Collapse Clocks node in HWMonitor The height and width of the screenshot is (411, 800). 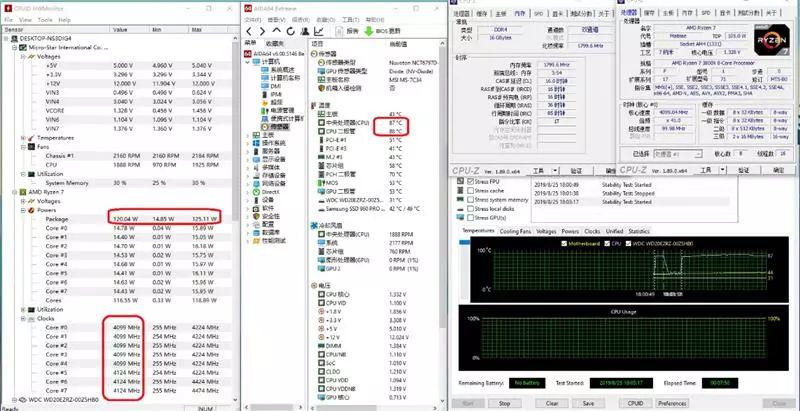[x=23, y=318]
